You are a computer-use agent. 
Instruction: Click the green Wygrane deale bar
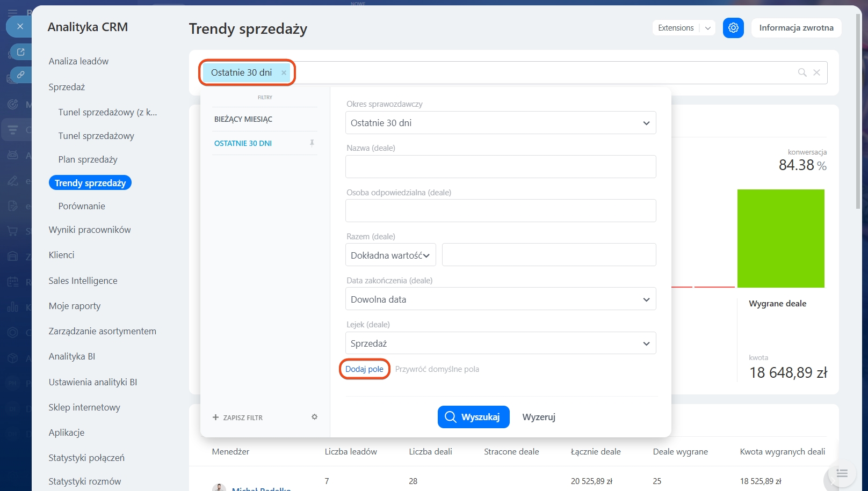[x=780, y=238]
